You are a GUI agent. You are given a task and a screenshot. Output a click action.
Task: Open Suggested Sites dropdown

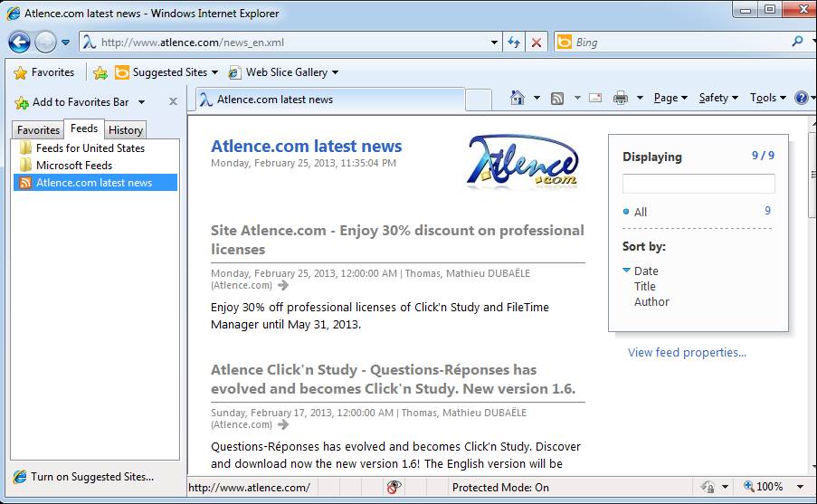click(166, 72)
